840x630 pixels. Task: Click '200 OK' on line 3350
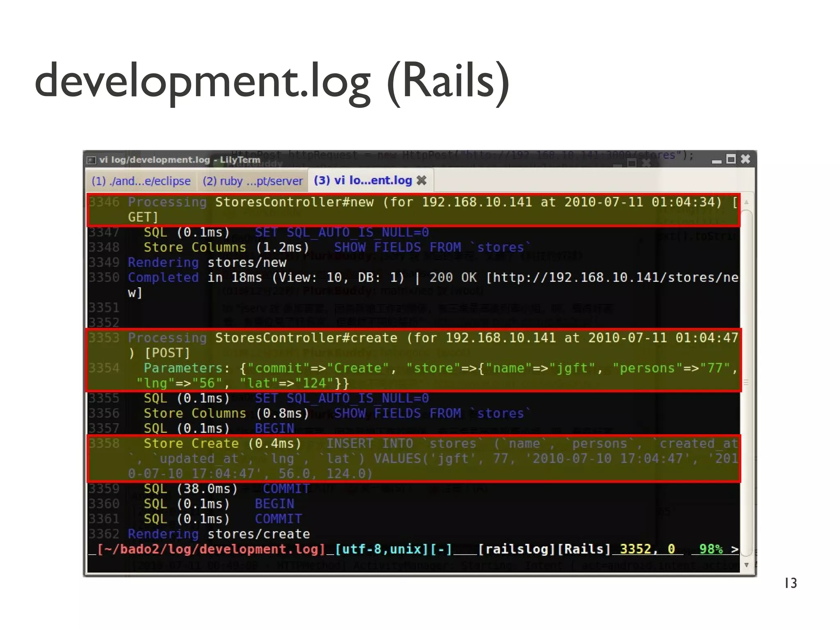pyautogui.click(x=453, y=278)
